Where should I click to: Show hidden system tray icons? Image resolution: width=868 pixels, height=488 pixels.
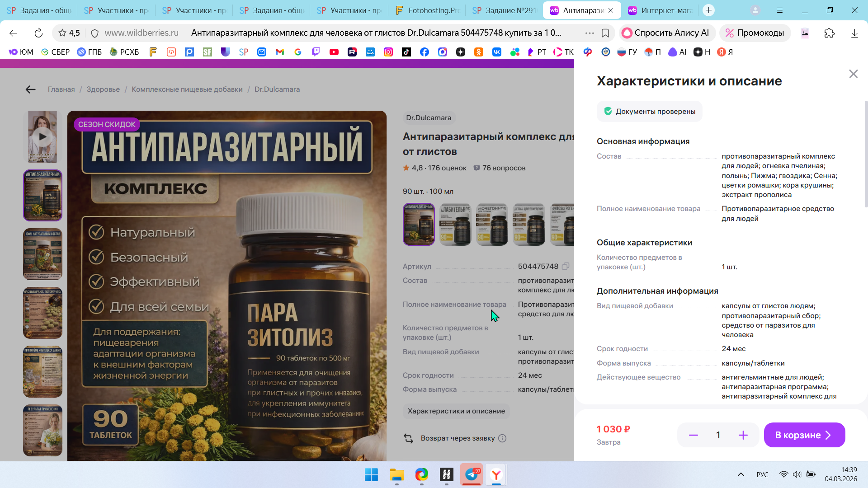tap(741, 474)
